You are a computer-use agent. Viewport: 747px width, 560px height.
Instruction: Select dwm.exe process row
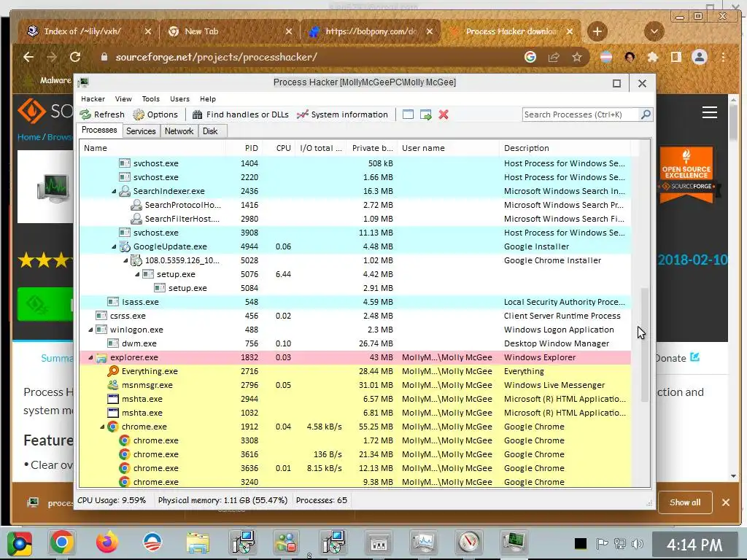[355, 343]
